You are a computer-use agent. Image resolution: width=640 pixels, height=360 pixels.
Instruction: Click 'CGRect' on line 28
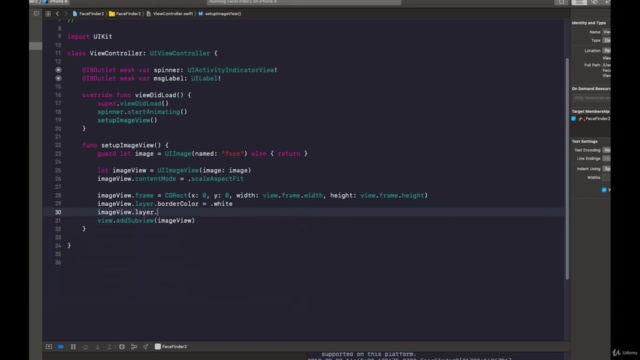pyautogui.click(x=176, y=196)
